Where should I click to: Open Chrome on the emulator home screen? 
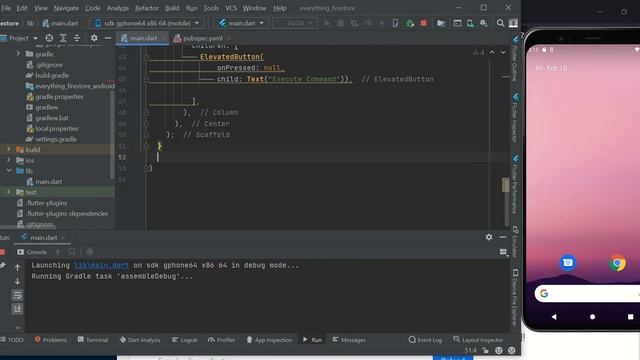tap(617, 263)
